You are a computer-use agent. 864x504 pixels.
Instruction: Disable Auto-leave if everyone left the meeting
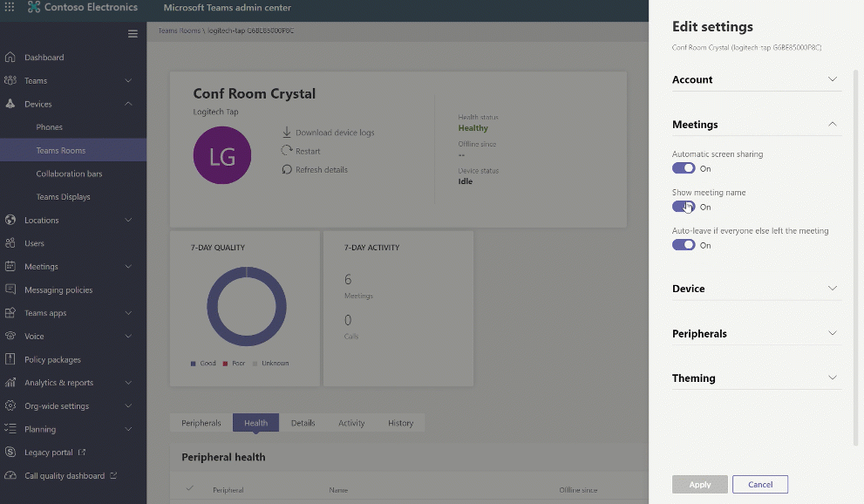(684, 245)
